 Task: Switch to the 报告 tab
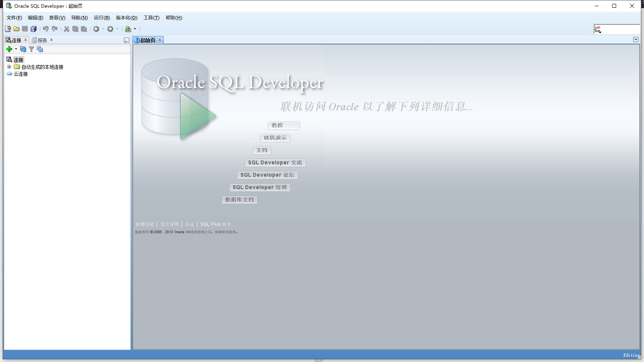[x=42, y=40]
